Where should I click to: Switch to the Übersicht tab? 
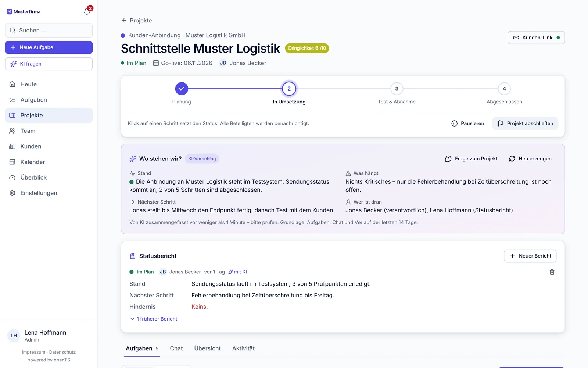pyautogui.click(x=207, y=348)
